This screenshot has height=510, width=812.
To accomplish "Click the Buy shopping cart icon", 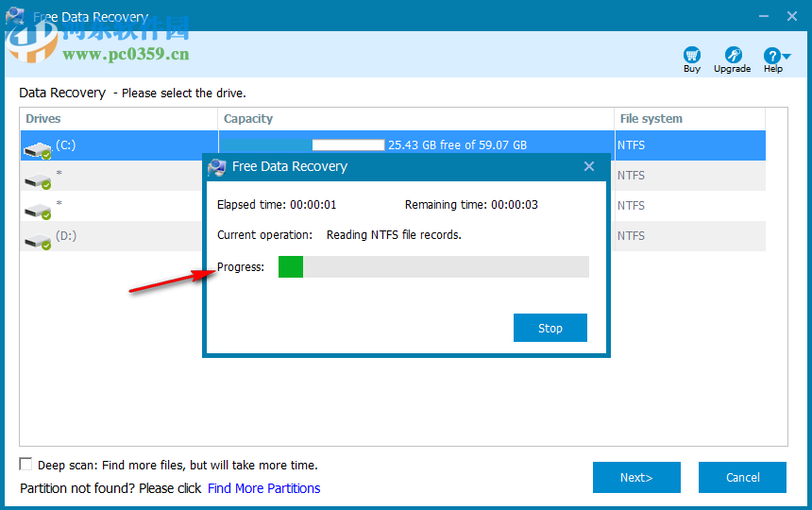I will pos(691,55).
